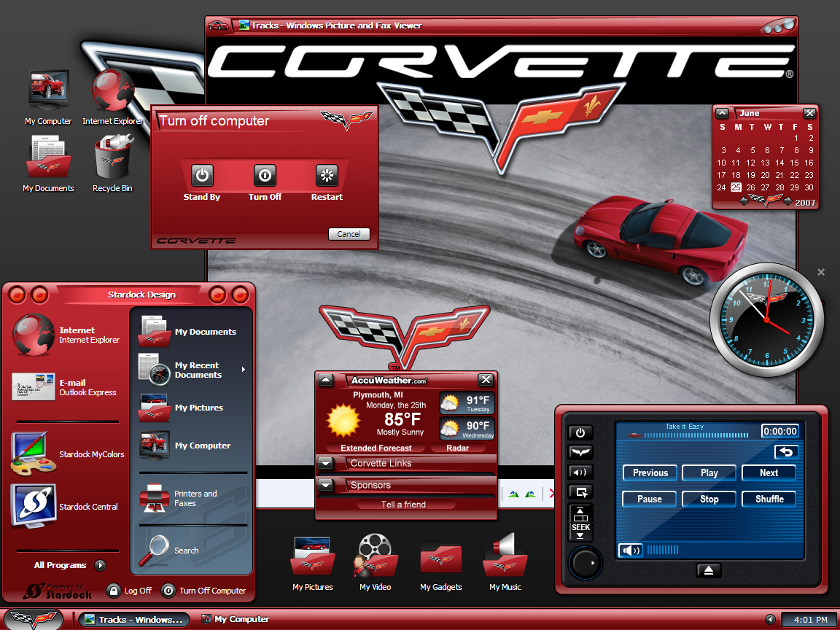This screenshot has width=840, height=630.
Task: Go to previous month in calendar
Action: [744, 201]
